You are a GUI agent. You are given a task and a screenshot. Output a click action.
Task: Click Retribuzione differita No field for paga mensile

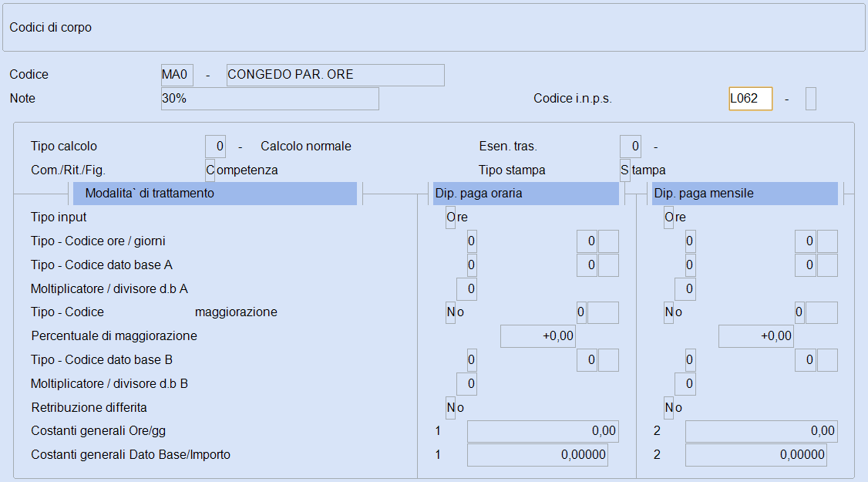(668, 407)
